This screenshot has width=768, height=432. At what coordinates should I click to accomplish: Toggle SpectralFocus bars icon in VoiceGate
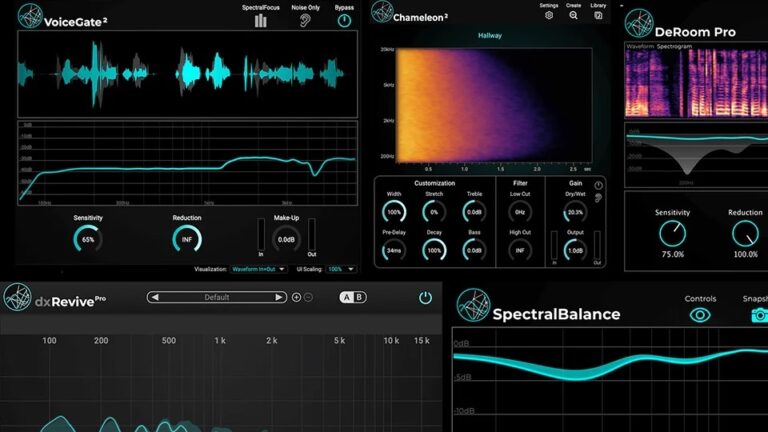coord(261,21)
